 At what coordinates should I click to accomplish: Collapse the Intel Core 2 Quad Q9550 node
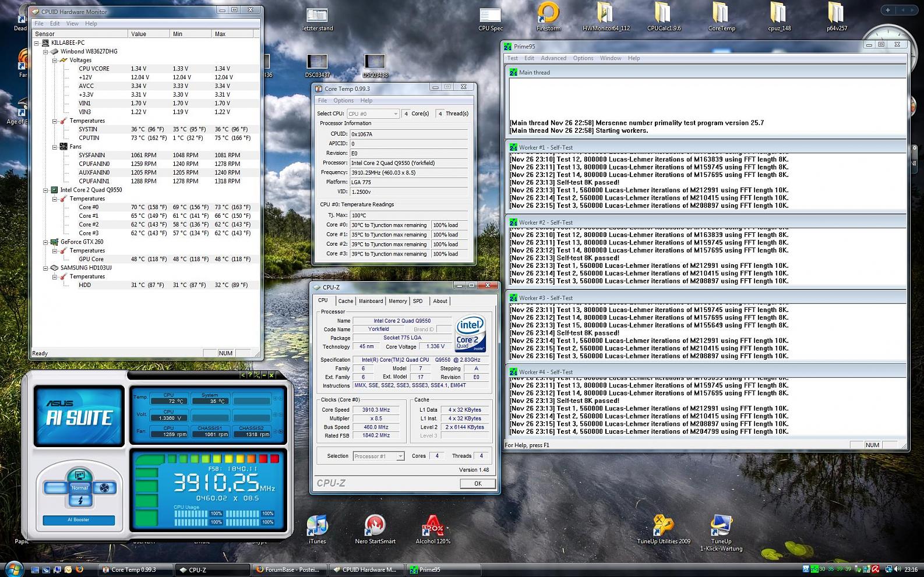(x=46, y=190)
